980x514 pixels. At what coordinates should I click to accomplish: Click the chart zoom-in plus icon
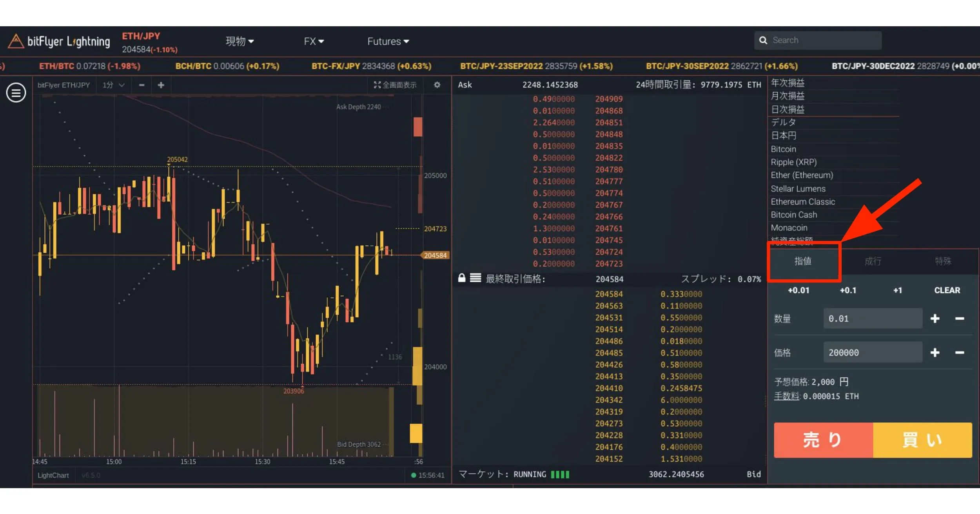[x=161, y=85]
